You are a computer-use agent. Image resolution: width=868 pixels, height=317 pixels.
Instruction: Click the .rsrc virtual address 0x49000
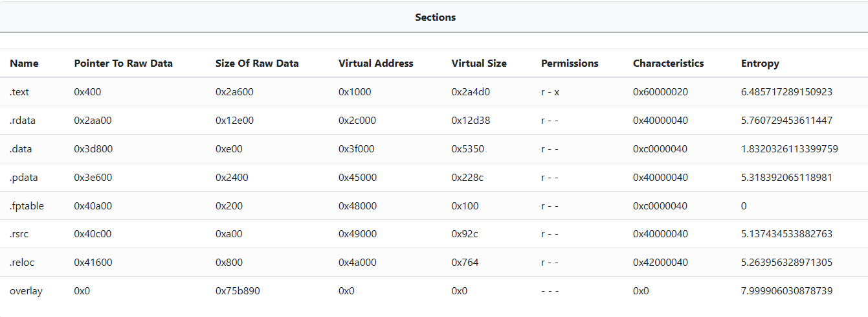tap(357, 234)
